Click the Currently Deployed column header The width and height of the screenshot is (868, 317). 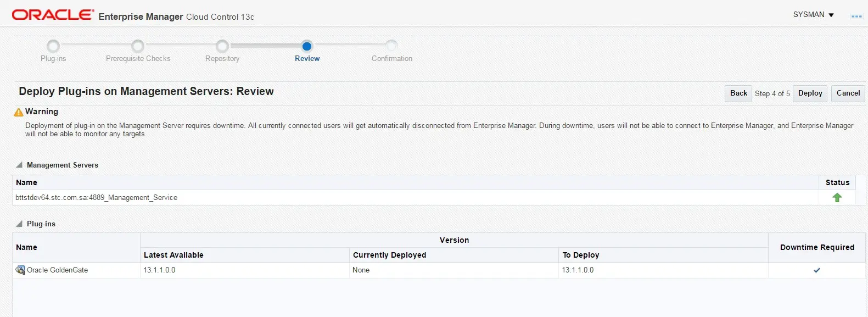[454, 255]
